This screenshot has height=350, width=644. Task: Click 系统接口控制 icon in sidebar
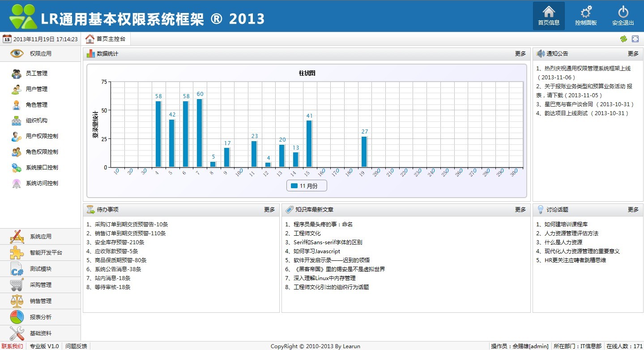[x=17, y=168]
